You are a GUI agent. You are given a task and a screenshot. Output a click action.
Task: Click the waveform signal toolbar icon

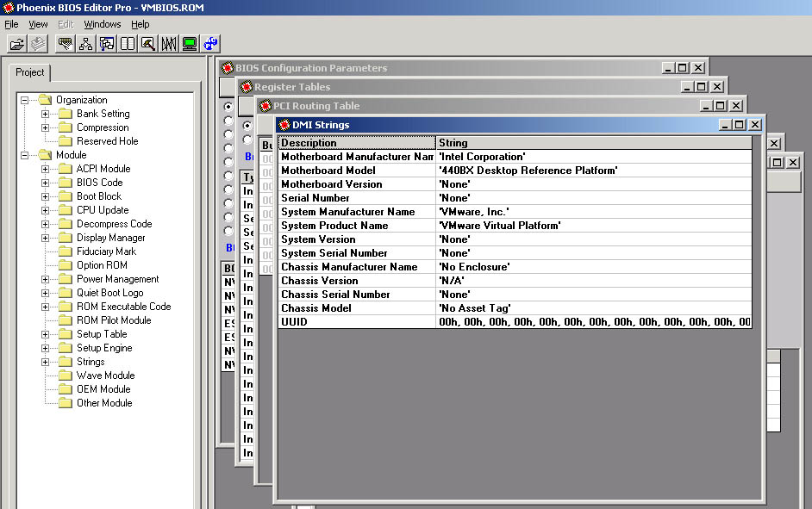point(169,43)
